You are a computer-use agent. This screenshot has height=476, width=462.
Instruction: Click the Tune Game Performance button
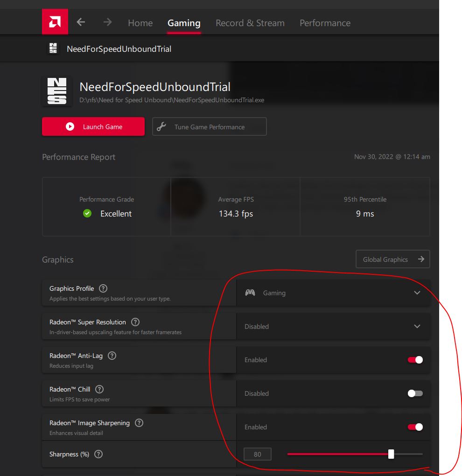point(210,127)
